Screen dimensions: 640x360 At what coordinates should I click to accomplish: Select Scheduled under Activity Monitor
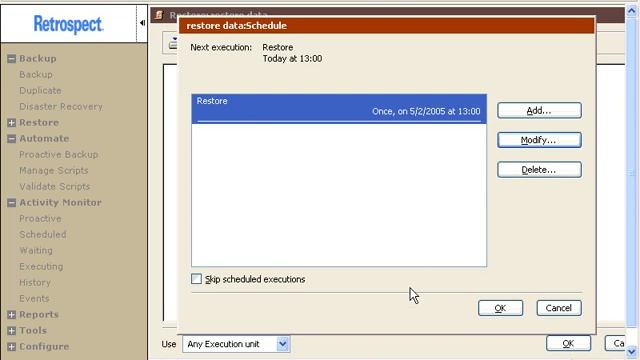tap(42, 235)
